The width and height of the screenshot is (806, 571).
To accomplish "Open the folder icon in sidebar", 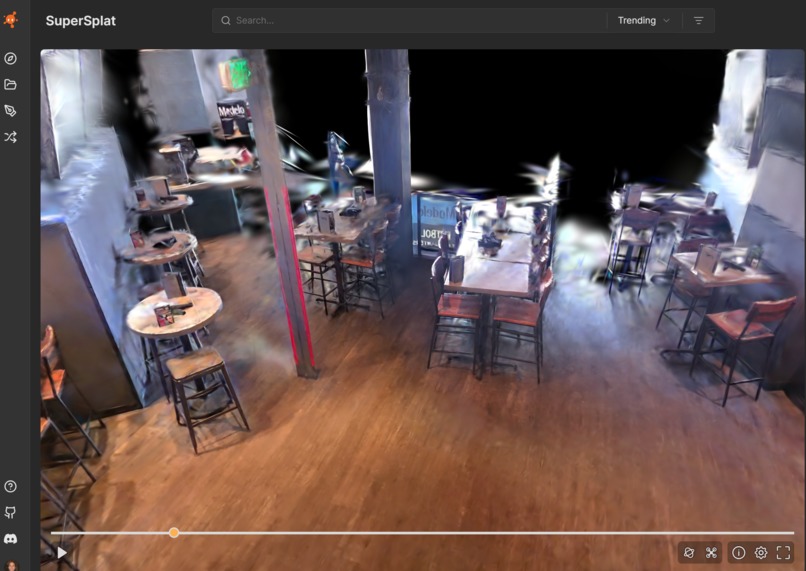I will click(10, 85).
